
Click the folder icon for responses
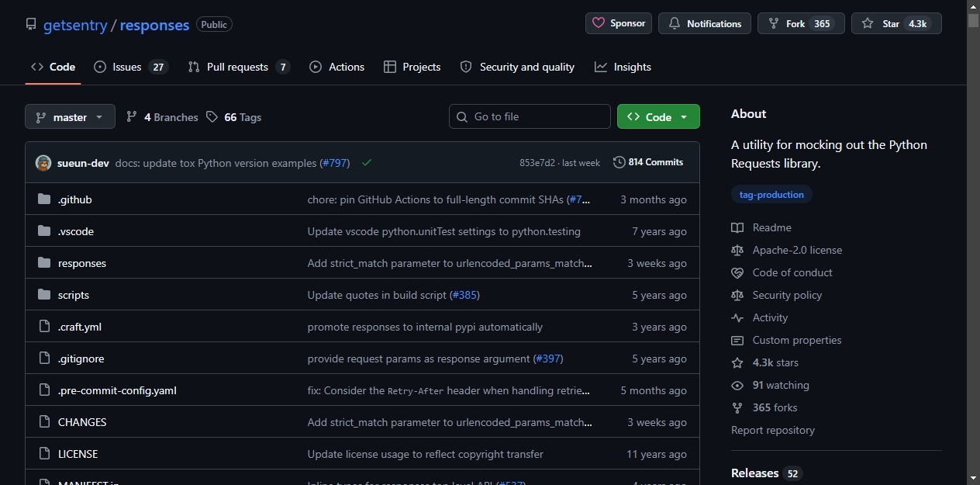[44, 263]
